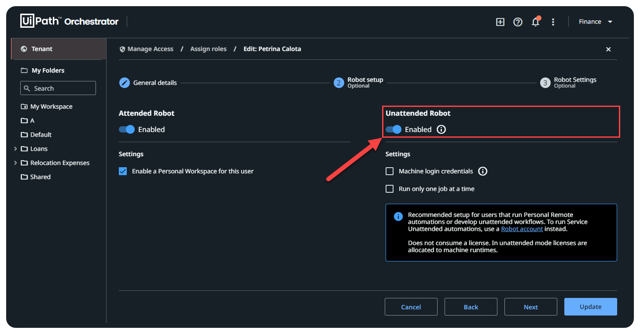The width and height of the screenshot is (644, 334).
Task: Click the magnifier icon in folder search
Action: click(x=28, y=88)
